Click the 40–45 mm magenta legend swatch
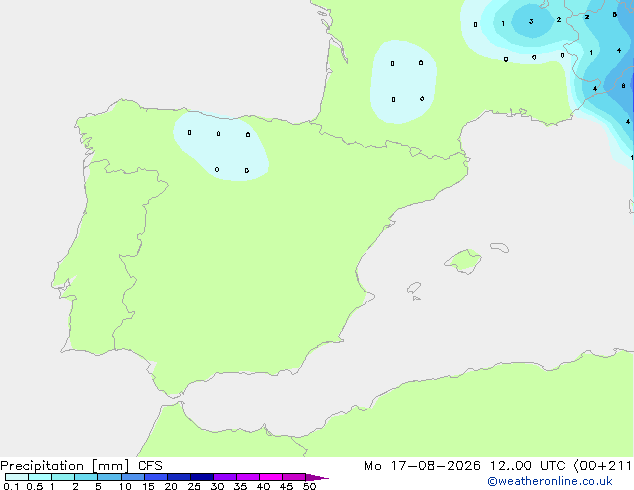634x490 pixels. 271,477
